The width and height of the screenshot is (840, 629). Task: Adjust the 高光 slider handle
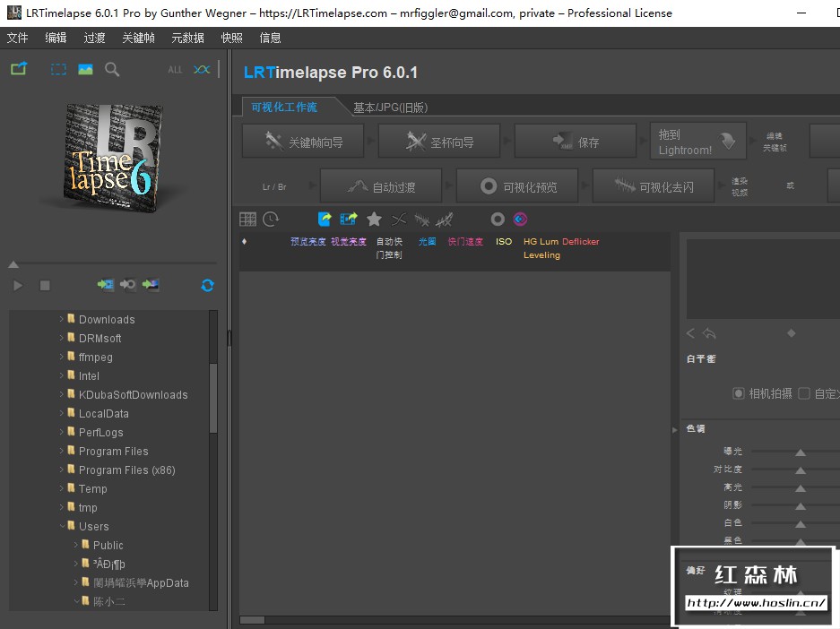pos(801,488)
